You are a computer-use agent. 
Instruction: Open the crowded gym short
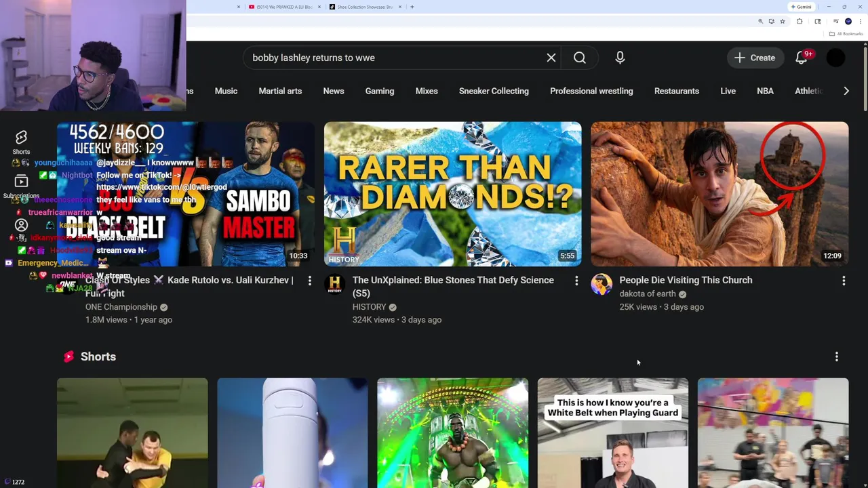[773, 433]
